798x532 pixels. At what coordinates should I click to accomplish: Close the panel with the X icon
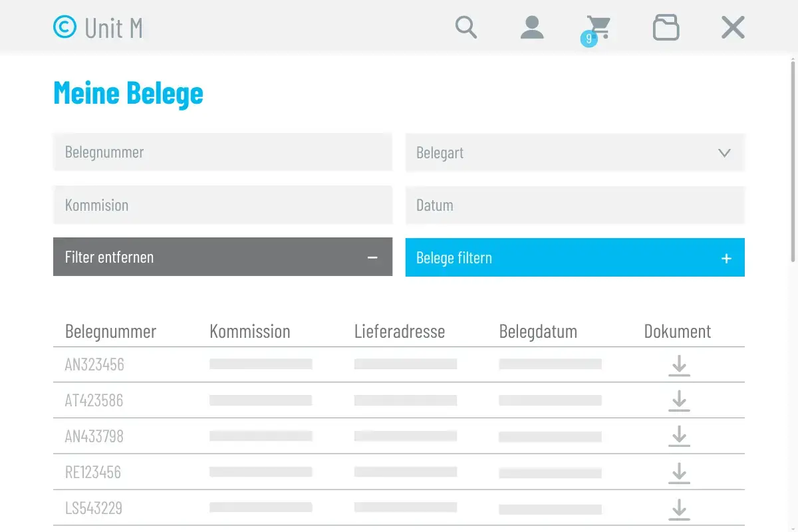click(x=733, y=27)
